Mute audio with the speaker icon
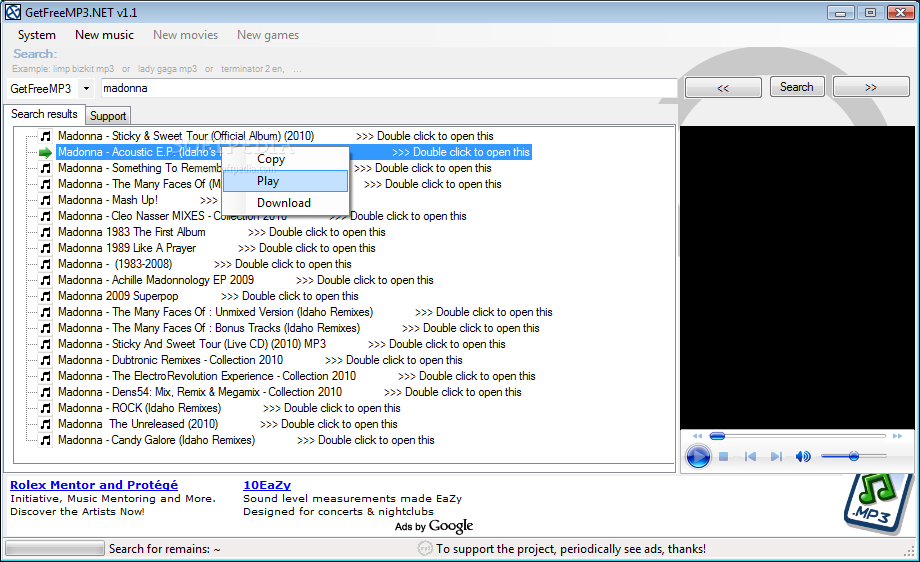Image resolution: width=920 pixels, height=562 pixels. pos(803,456)
